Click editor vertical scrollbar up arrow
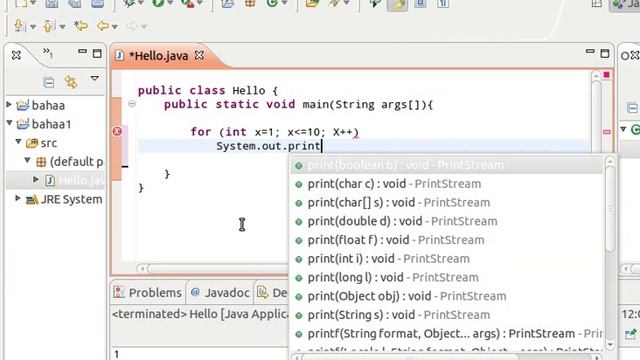The image size is (640, 360). [596, 76]
